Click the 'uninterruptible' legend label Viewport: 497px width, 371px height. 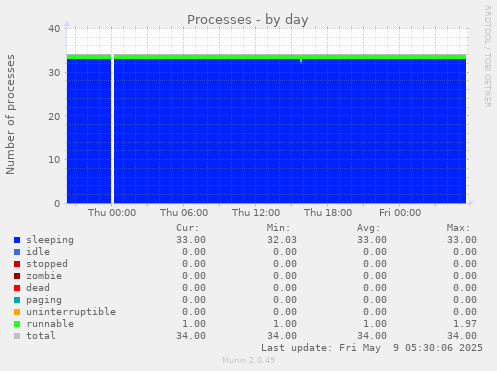click(71, 312)
